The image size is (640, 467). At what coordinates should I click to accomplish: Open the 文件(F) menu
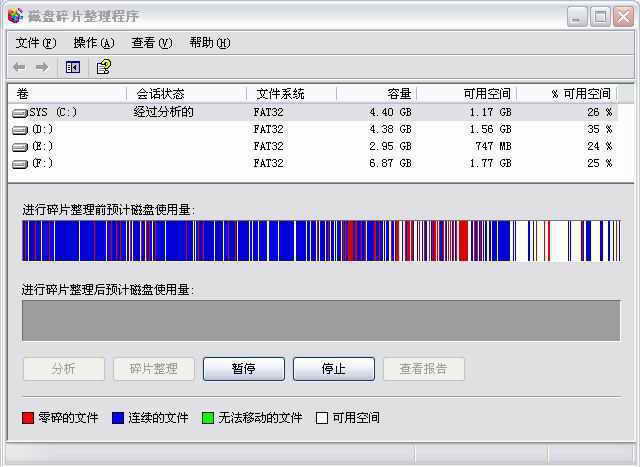pos(36,43)
